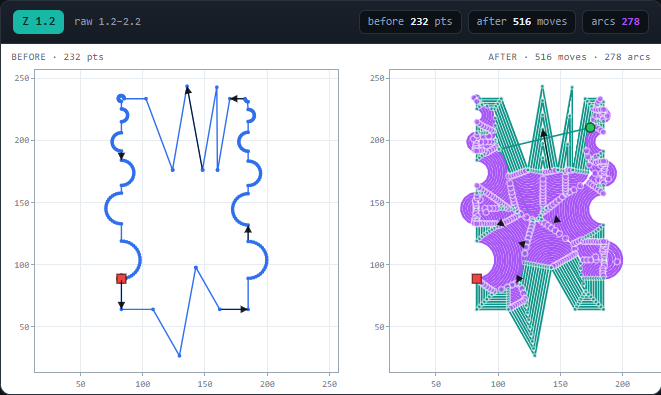
Task: Click the green circle end marker in AFTER plot
Action: (x=590, y=127)
